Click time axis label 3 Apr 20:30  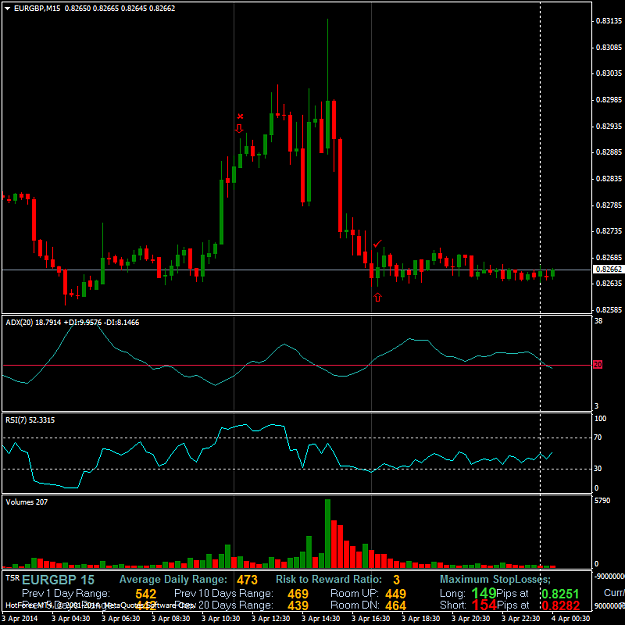tap(471, 619)
